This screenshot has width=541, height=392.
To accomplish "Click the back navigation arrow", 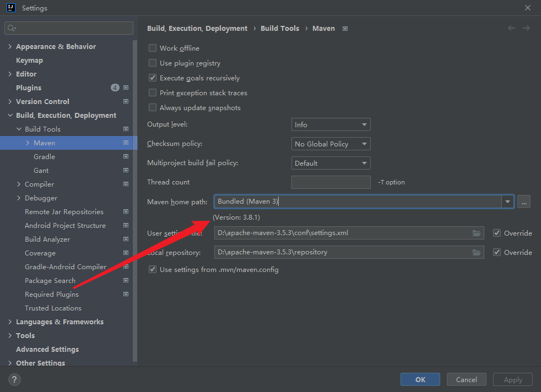I will (x=511, y=28).
